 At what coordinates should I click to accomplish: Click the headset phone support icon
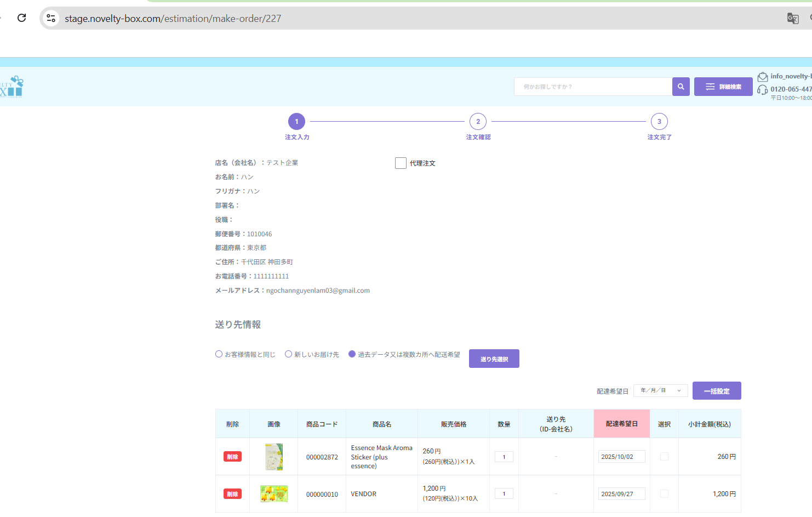tap(762, 90)
